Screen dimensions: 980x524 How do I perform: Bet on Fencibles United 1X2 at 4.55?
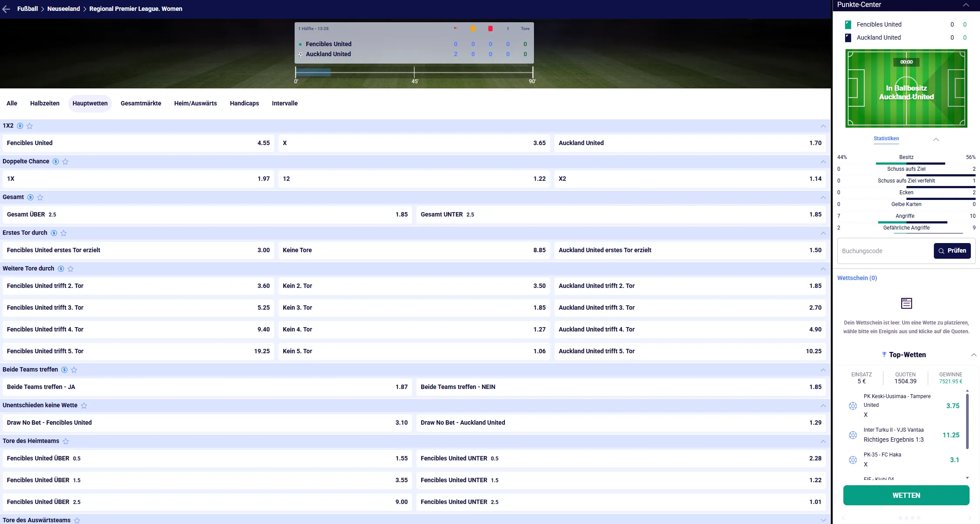point(138,143)
